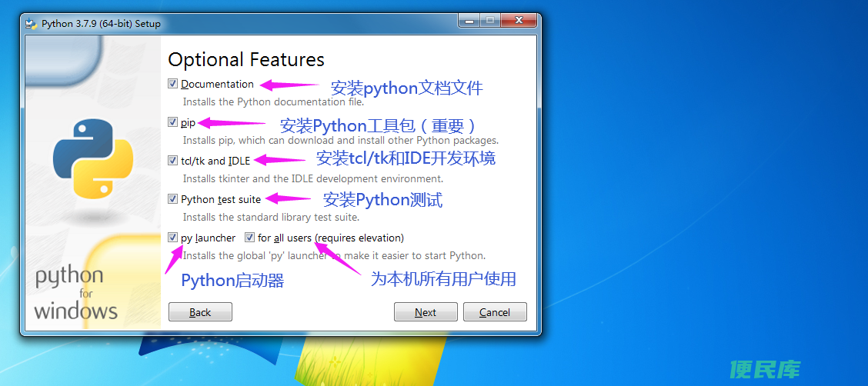
Task: Click the 'Installs the global py launcher' description
Action: 335,255
